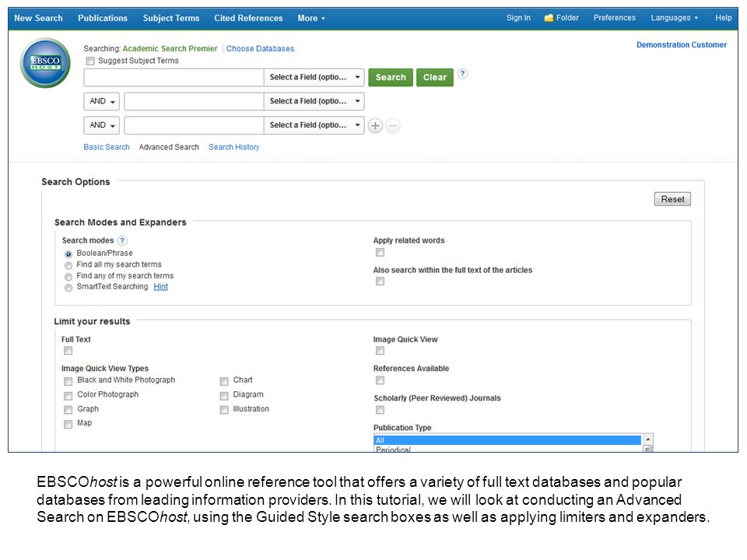Screen dimensions: 747x560
Task: Click the EBSCOhost logo
Action: pyautogui.click(x=45, y=63)
